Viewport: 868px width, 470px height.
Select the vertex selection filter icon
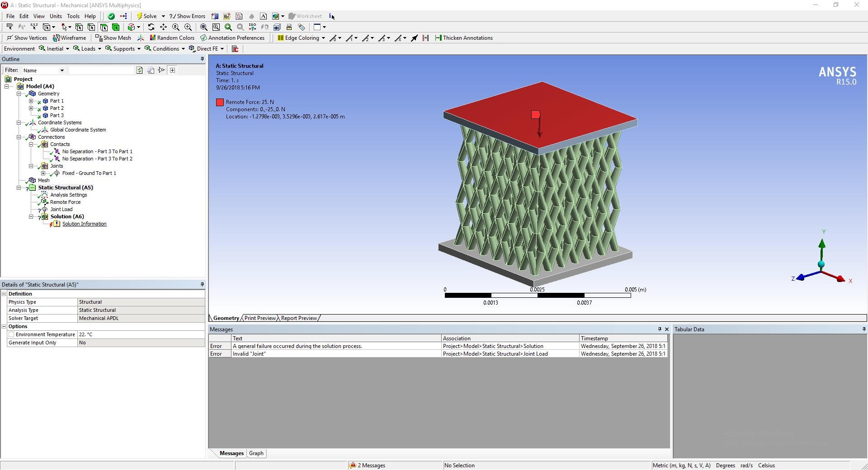coord(79,27)
